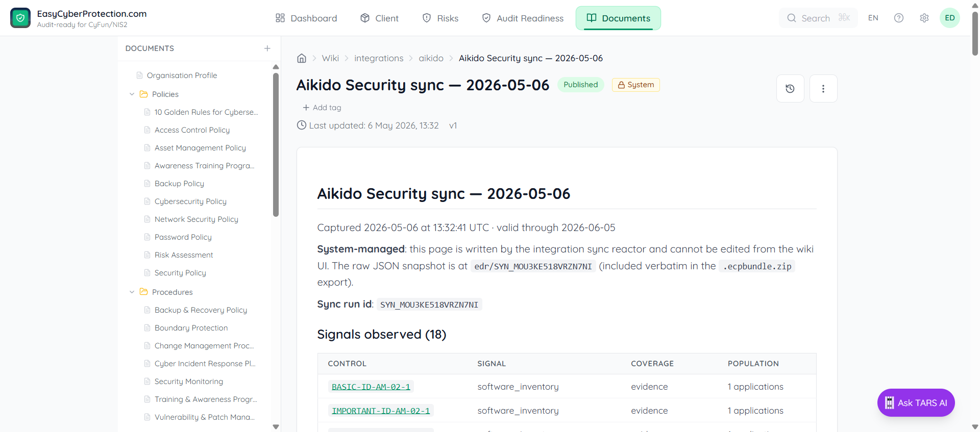Open Backup & Recovery Policy

(x=201, y=310)
